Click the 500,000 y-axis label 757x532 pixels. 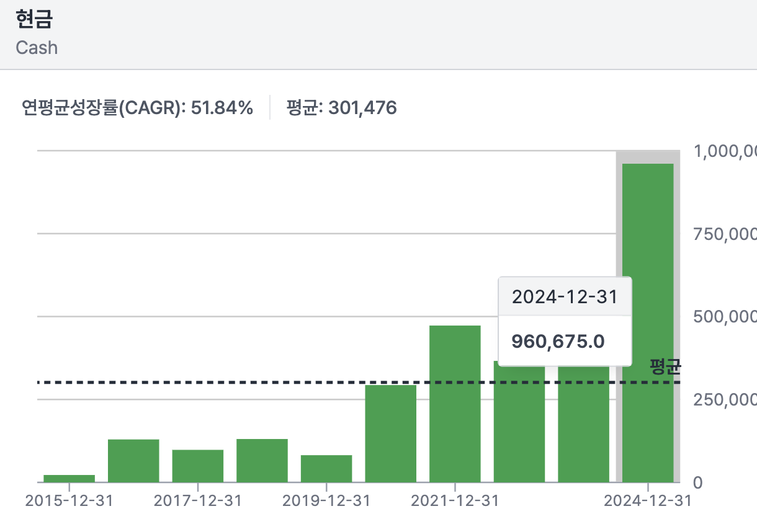pyautogui.click(x=723, y=317)
